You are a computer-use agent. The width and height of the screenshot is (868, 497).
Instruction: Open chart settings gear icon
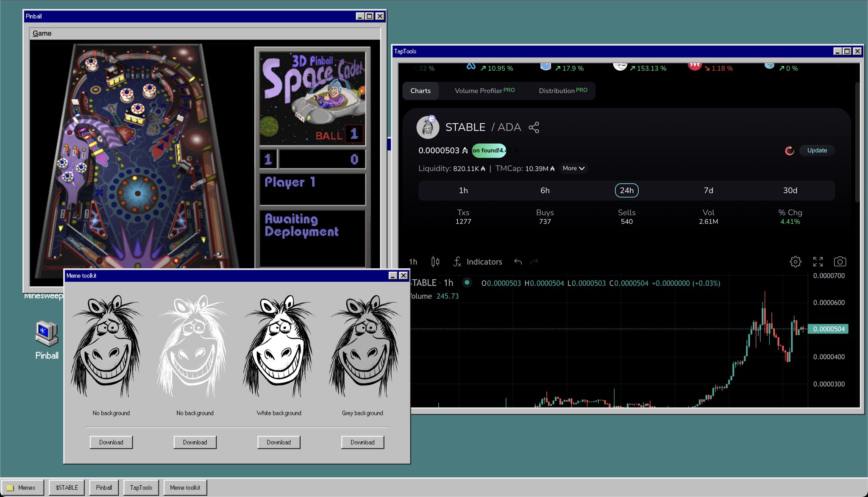(x=795, y=262)
